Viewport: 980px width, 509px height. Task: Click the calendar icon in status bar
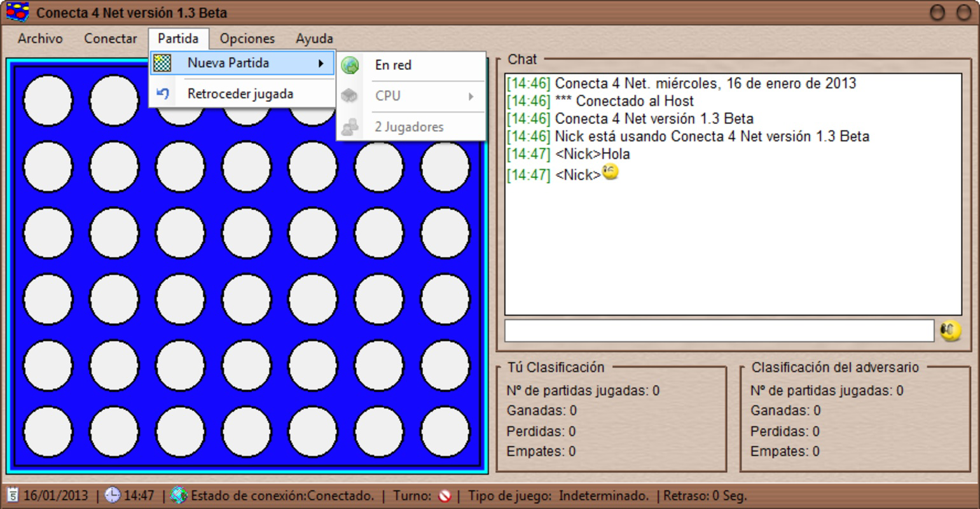coord(13,495)
